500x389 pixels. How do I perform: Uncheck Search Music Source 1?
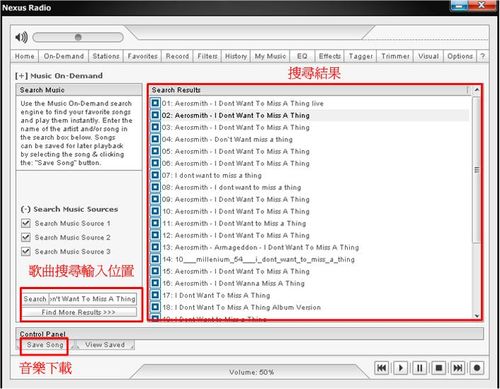pyautogui.click(x=26, y=223)
